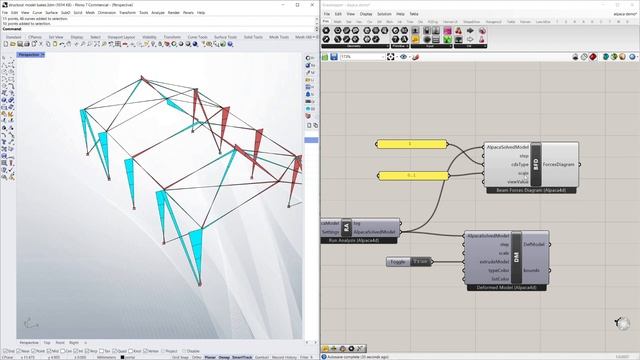Click first icon in Grasshopper bottom-left toolbar
The width and height of the screenshot is (640, 360).
(x=325, y=349)
